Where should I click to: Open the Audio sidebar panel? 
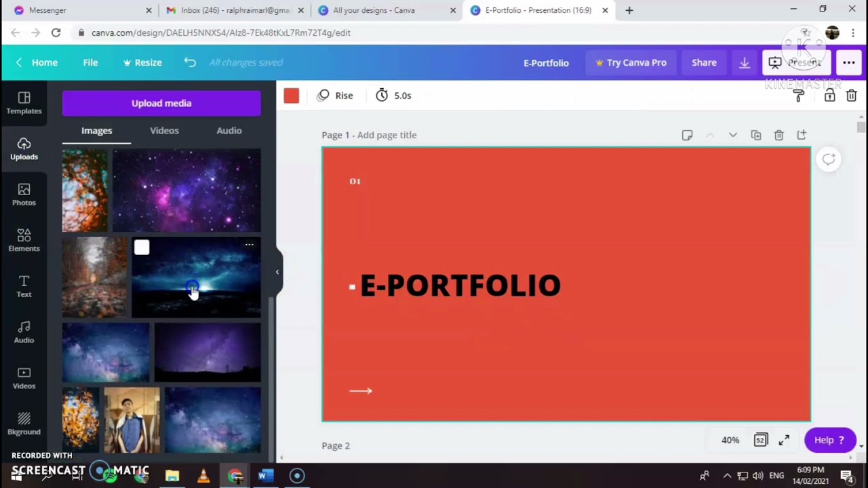pos(24,332)
